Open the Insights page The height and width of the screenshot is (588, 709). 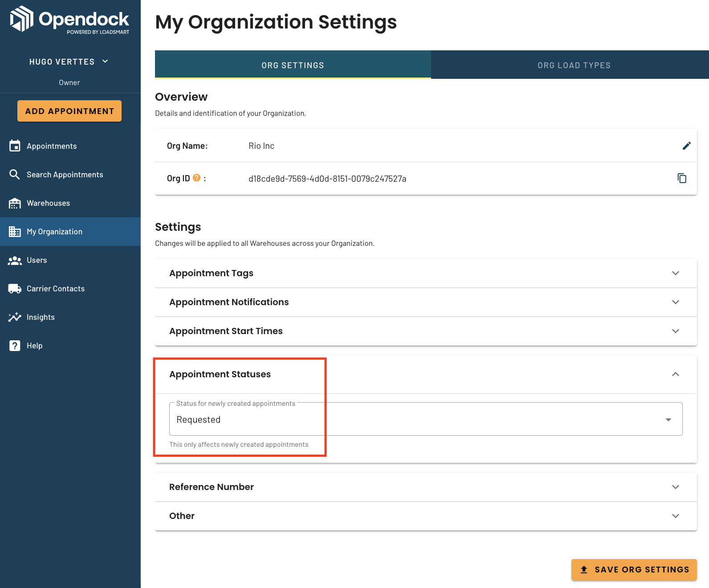pos(70,317)
